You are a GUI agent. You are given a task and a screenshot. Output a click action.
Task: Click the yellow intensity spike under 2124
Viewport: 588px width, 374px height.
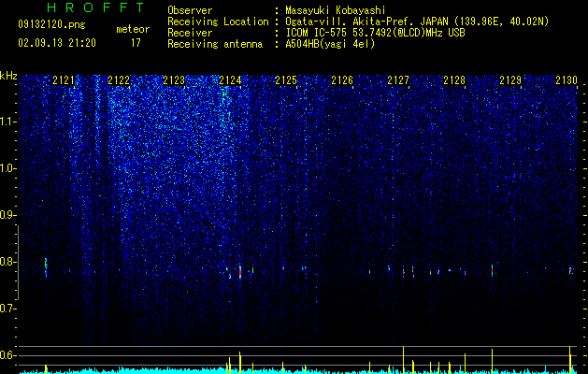240,362
